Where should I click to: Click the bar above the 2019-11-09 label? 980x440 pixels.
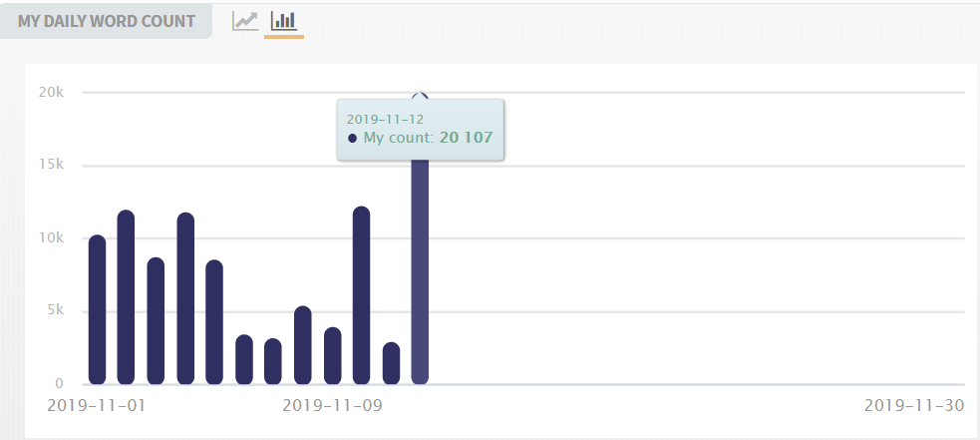pyautogui.click(x=332, y=355)
